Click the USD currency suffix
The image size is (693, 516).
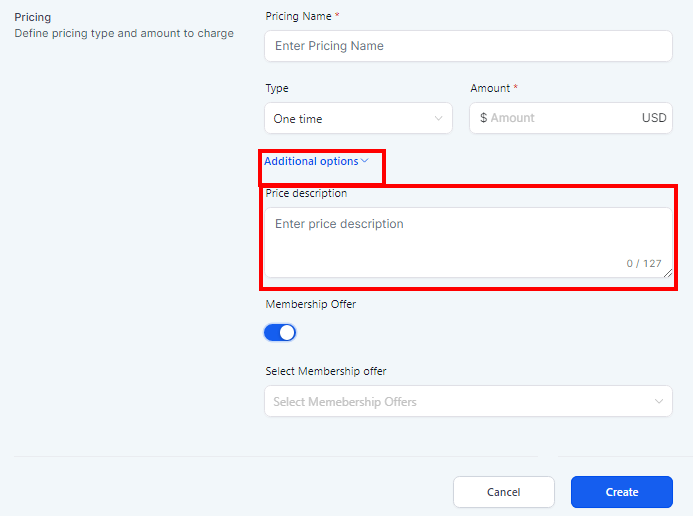(653, 118)
